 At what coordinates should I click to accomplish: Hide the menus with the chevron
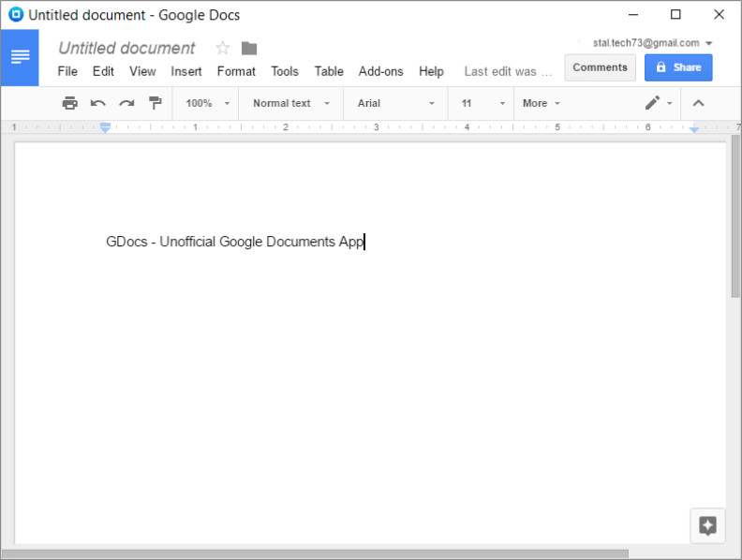click(x=698, y=103)
